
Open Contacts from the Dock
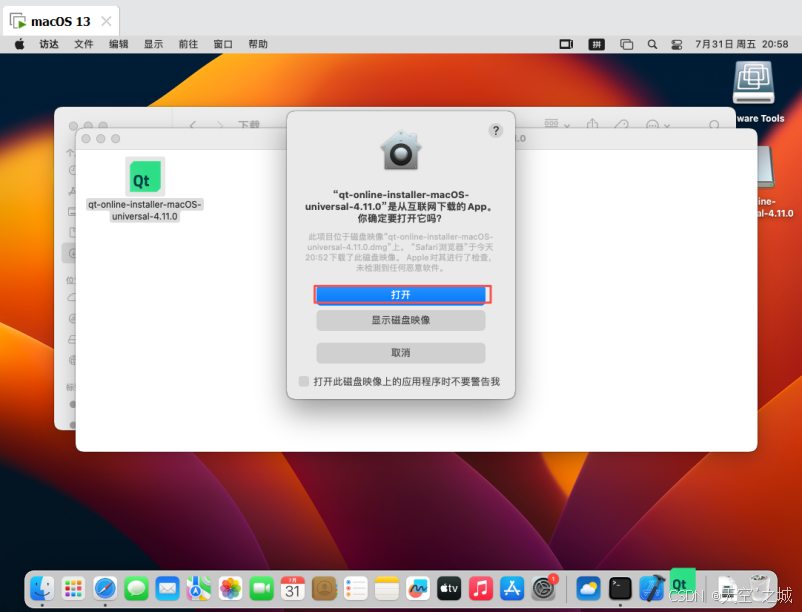(x=324, y=589)
